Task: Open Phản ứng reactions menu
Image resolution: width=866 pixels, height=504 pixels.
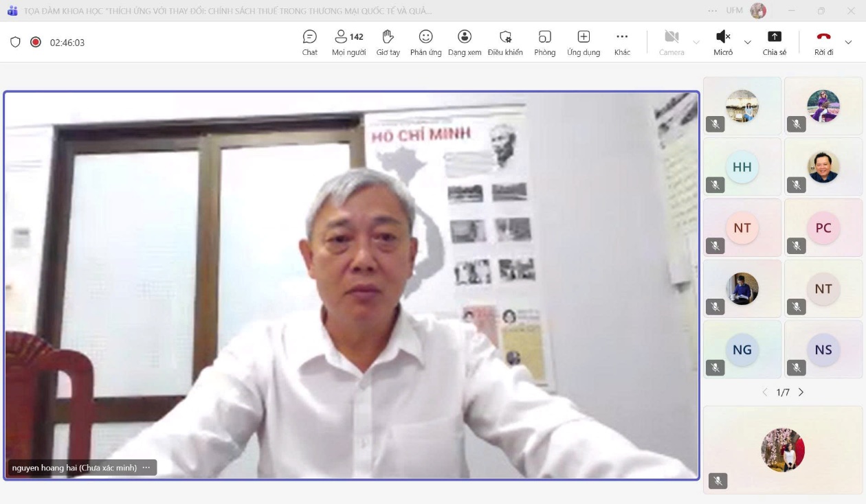Action: pyautogui.click(x=425, y=43)
